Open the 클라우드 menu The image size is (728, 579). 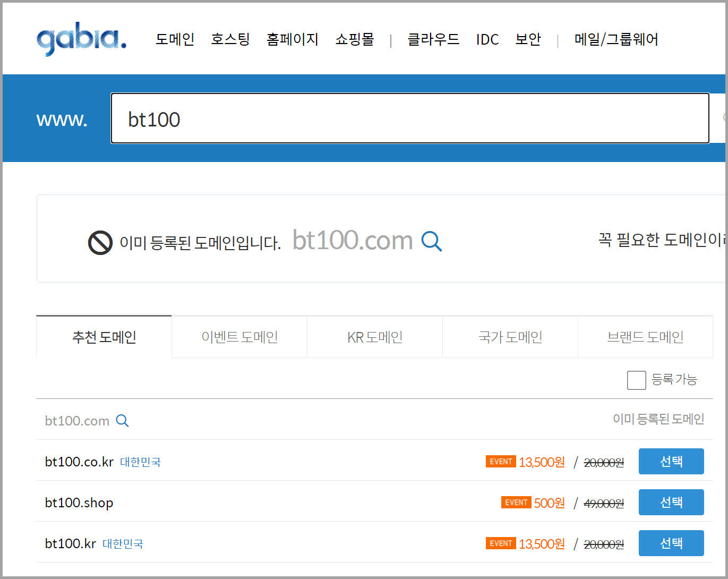(x=433, y=39)
